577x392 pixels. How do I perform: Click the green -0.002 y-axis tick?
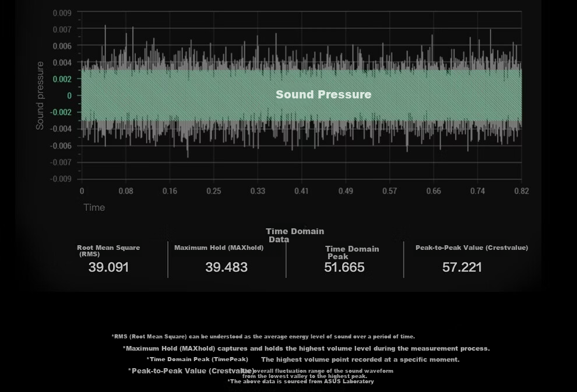tap(61, 112)
